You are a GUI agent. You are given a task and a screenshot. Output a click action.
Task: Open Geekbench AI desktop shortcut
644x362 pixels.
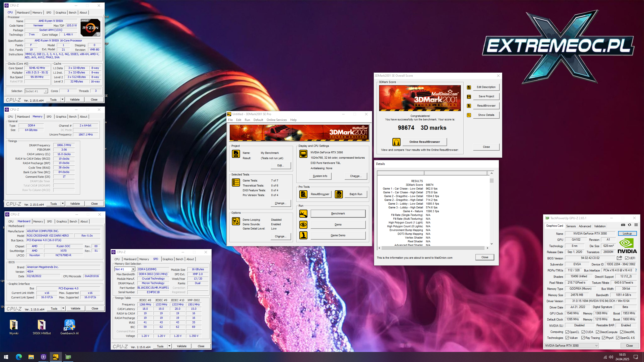[70, 327]
